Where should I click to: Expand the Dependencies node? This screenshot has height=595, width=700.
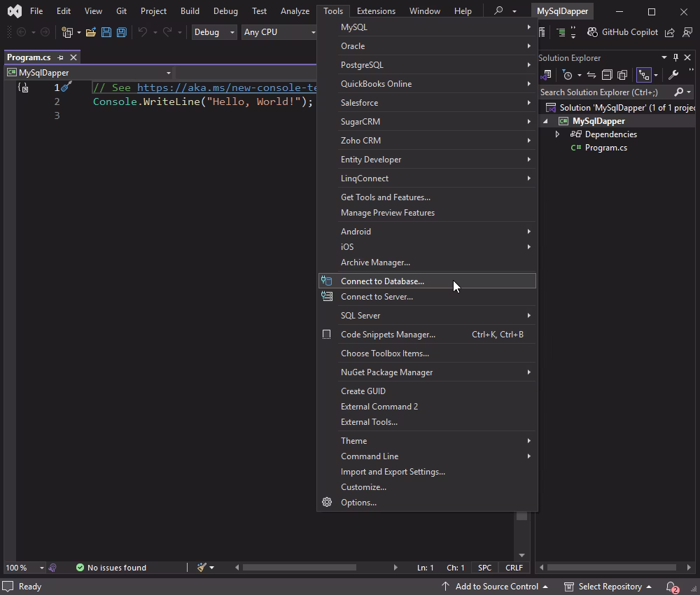pyautogui.click(x=557, y=134)
